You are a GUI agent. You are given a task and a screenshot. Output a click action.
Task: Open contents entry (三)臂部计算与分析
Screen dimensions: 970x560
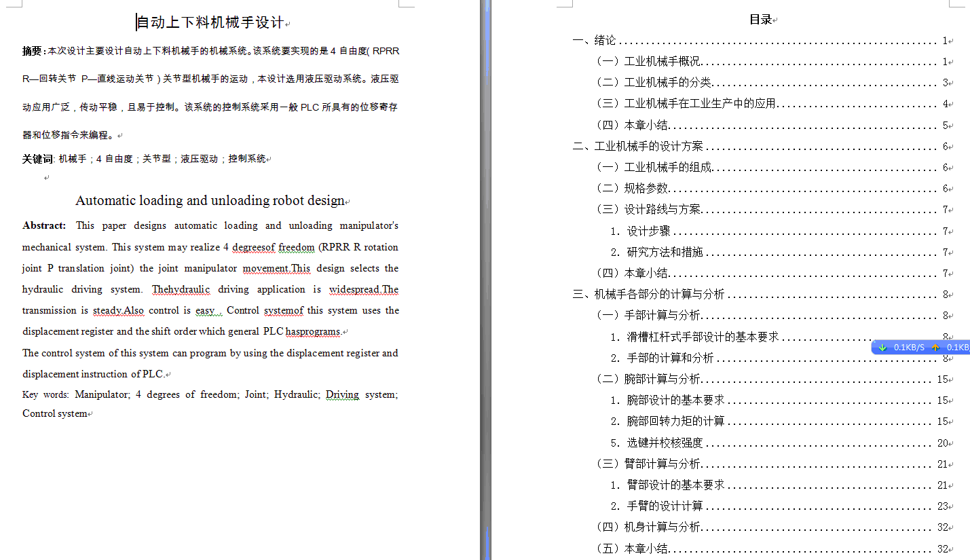[772, 464]
